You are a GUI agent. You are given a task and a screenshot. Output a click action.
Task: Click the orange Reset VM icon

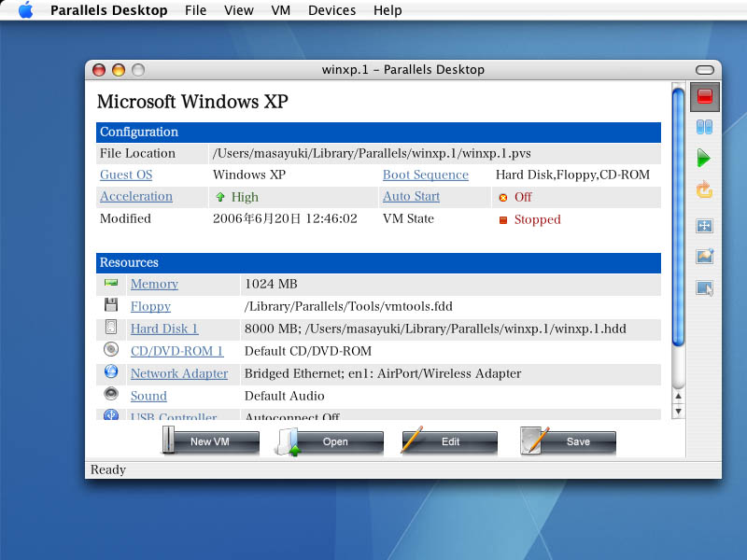(705, 190)
